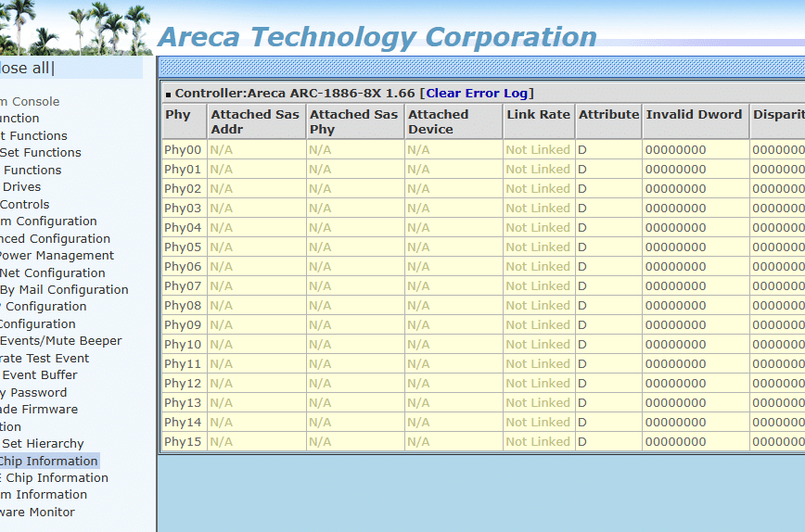The width and height of the screenshot is (805, 532).
Task: Open the Set Hierarchy sidebar item
Action: point(43,444)
